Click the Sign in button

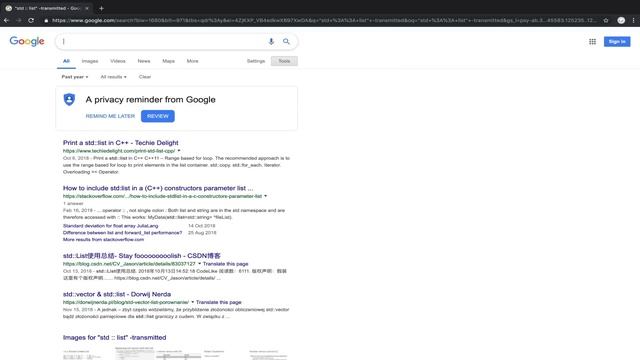(x=617, y=42)
